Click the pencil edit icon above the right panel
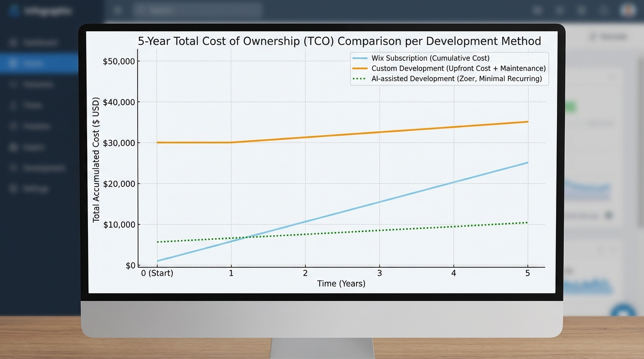This screenshot has width=644, height=359. [x=592, y=36]
